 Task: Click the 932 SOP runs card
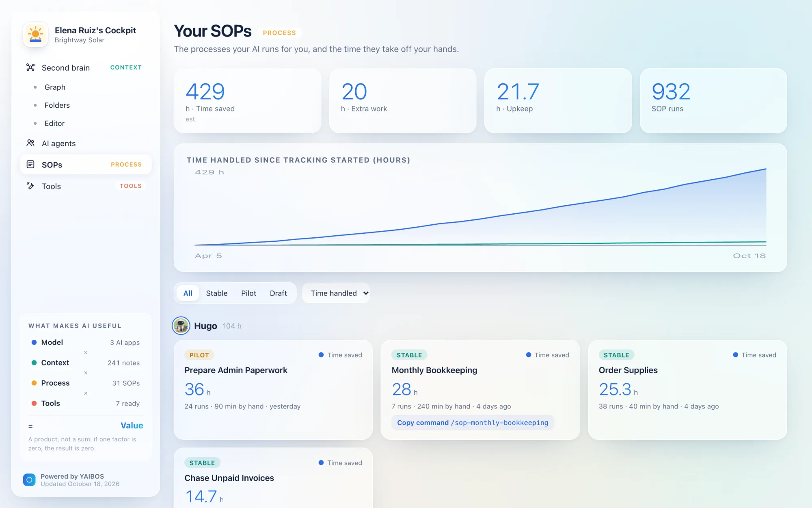(x=713, y=101)
